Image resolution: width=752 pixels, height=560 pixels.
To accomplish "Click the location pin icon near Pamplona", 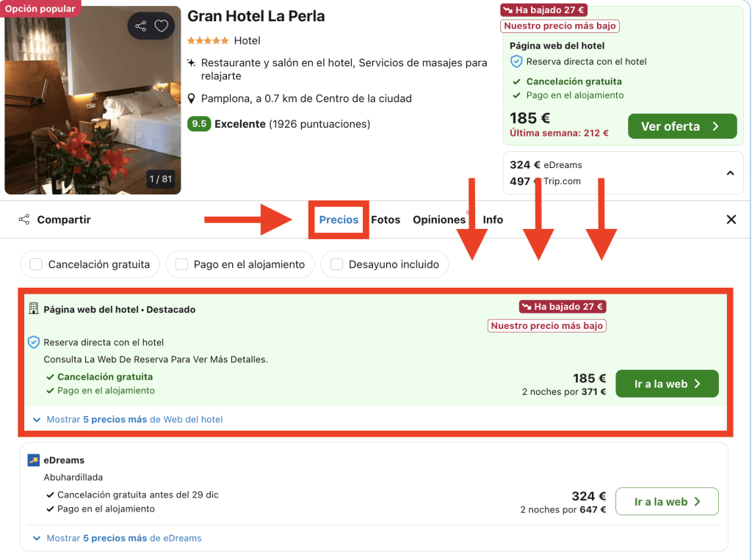I will tap(192, 98).
